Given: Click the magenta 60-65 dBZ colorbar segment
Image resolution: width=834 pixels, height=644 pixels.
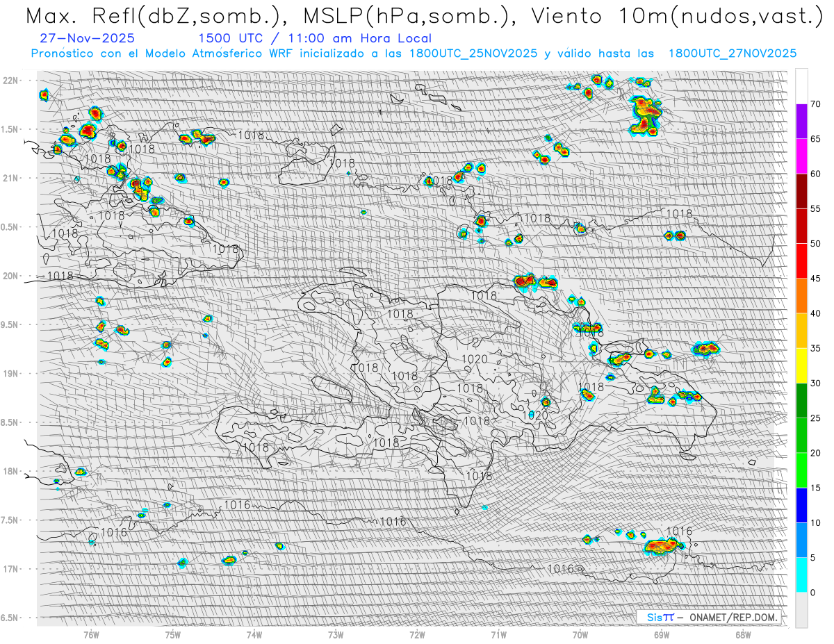Looking at the screenshot, I should coord(802,156).
